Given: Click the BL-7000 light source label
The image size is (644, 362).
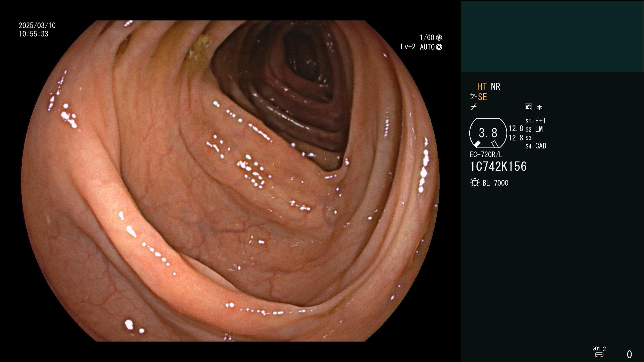Looking at the screenshot, I should [495, 183].
